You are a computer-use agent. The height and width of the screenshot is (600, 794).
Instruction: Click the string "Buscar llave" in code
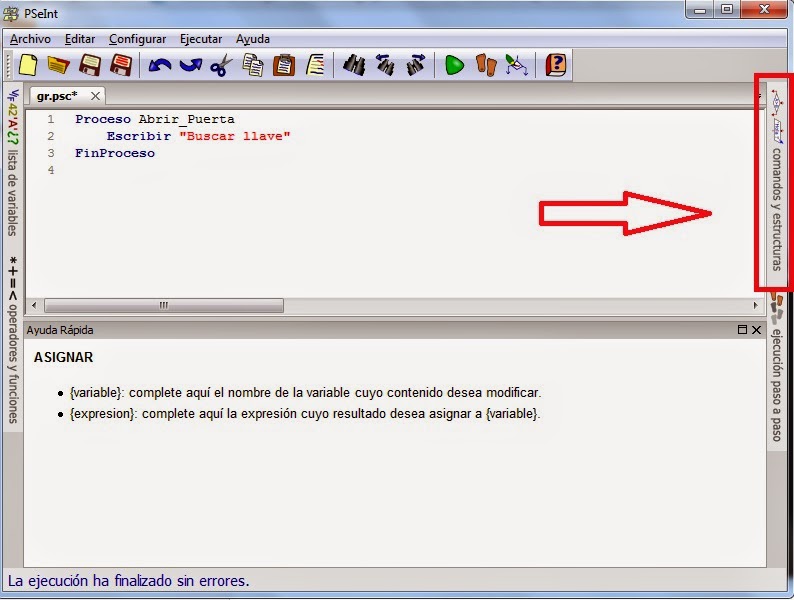[x=235, y=136]
